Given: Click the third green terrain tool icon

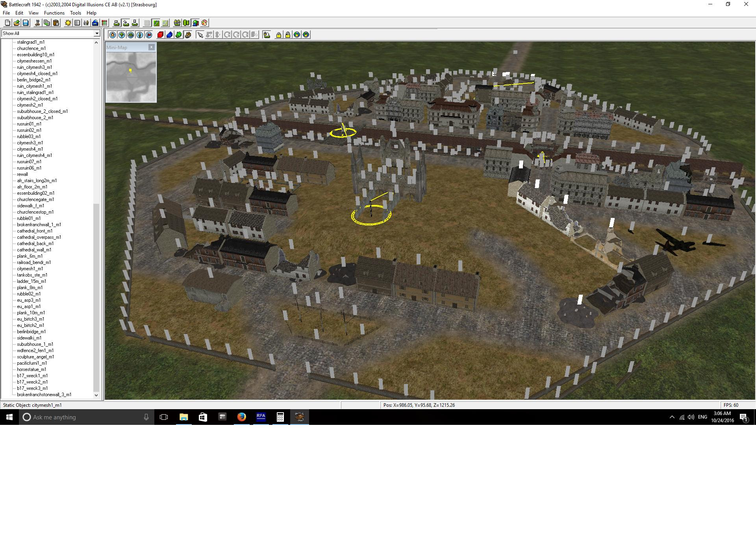Looking at the screenshot, I should pos(135,23).
